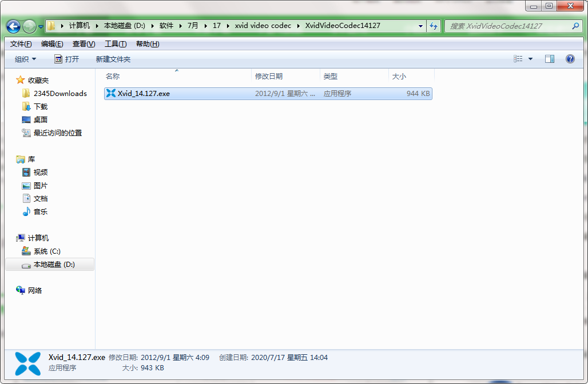This screenshot has height=384, width=588.
Task: Click xvid video codec breadcrumb segment
Action: [x=263, y=26]
